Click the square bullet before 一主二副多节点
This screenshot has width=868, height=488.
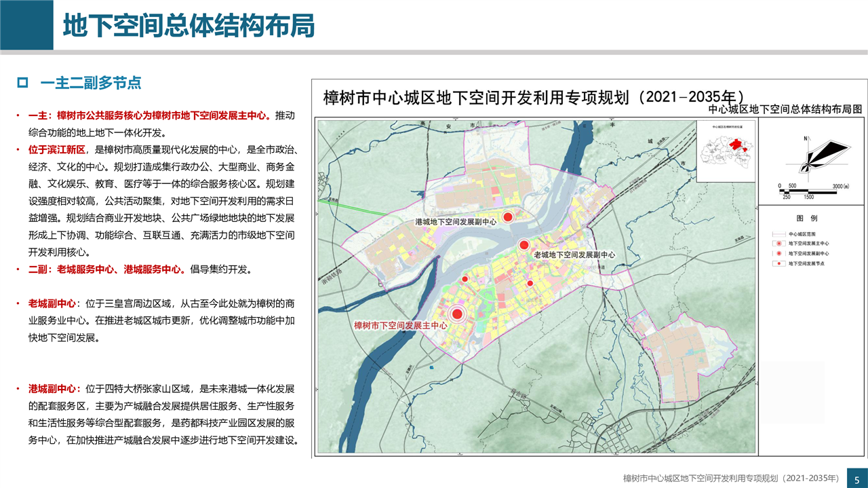point(22,83)
